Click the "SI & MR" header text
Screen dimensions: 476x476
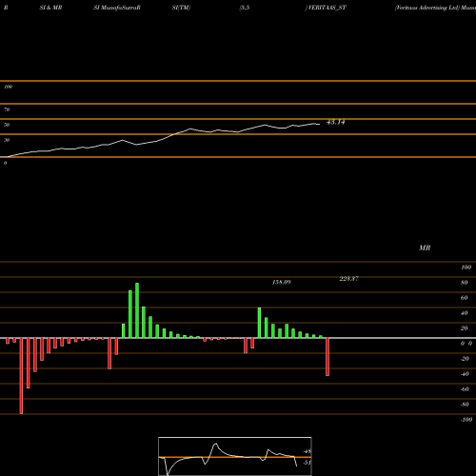(x=50, y=8)
